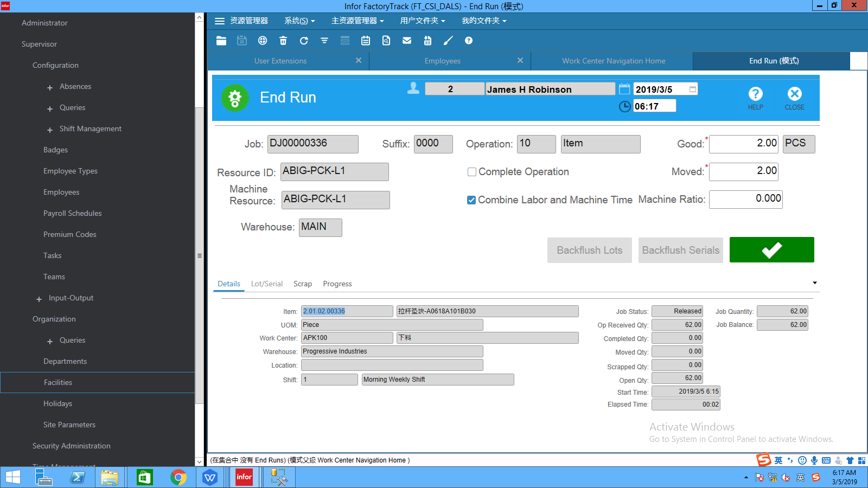Click the envelope mail toolbar icon
The width and height of the screenshot is (868, 488).
(x=407, y=41)
